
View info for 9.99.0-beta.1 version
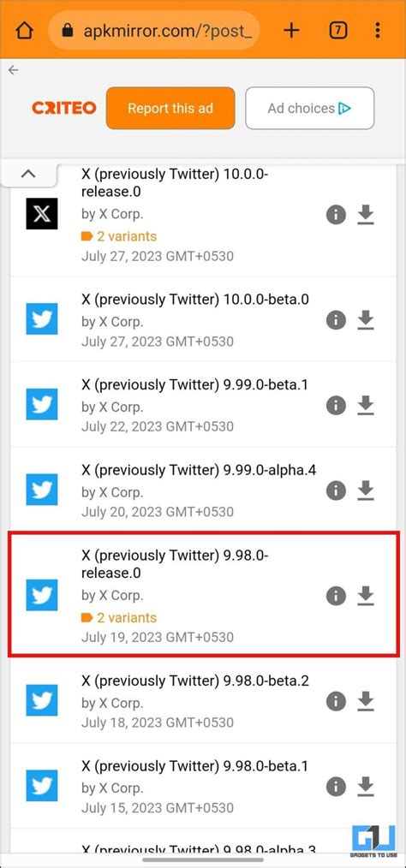point(336,405)
